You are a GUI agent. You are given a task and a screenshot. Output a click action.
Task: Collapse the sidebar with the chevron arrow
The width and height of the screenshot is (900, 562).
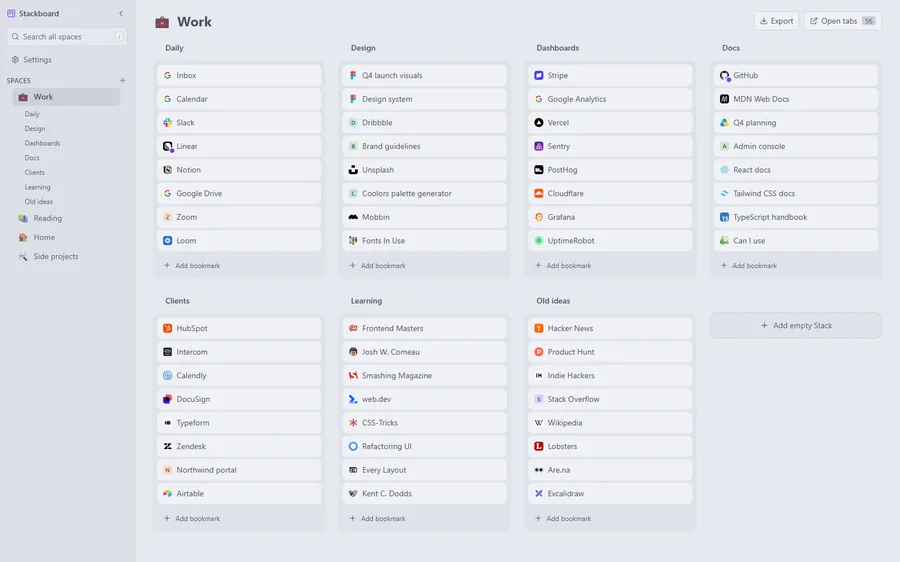(121, 13)
